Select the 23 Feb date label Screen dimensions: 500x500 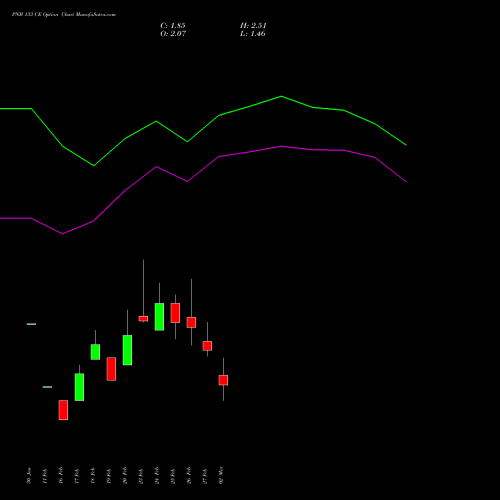point(141,476)
